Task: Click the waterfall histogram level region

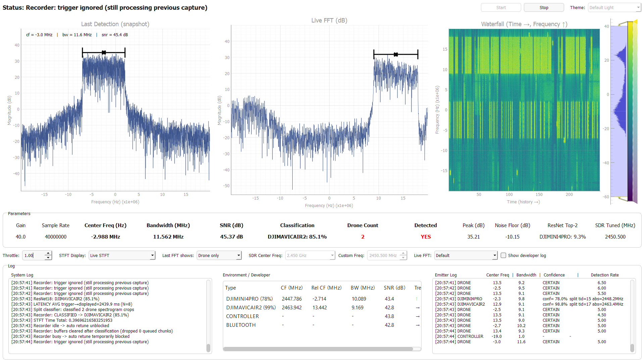Action: 619,111
